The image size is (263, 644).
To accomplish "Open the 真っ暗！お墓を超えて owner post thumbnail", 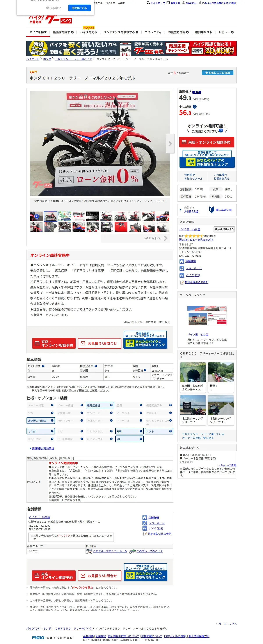I will click(193, 378).
